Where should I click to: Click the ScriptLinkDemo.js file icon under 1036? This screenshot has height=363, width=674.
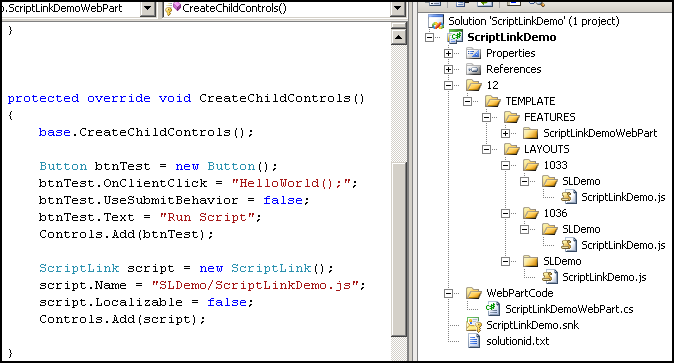[x=569, y=245]
